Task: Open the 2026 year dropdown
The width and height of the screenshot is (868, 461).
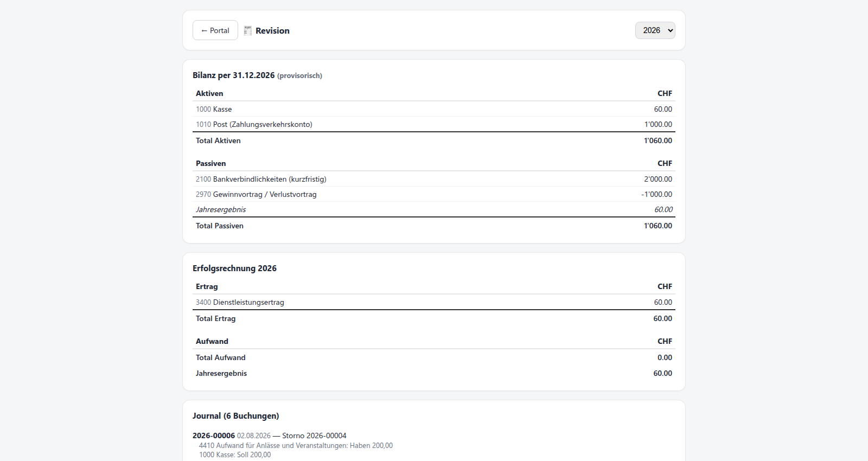Action: click(655, 30)
